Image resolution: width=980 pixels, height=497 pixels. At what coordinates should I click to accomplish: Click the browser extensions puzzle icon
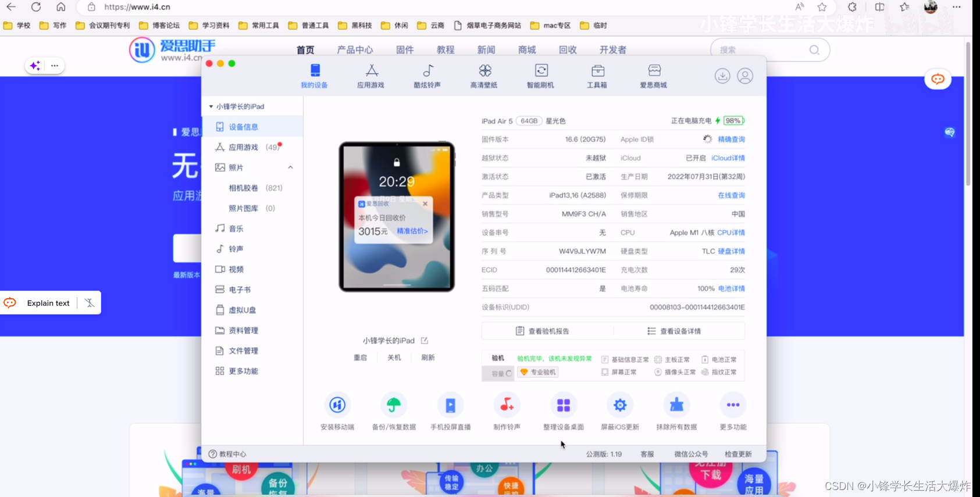(852, 7)
